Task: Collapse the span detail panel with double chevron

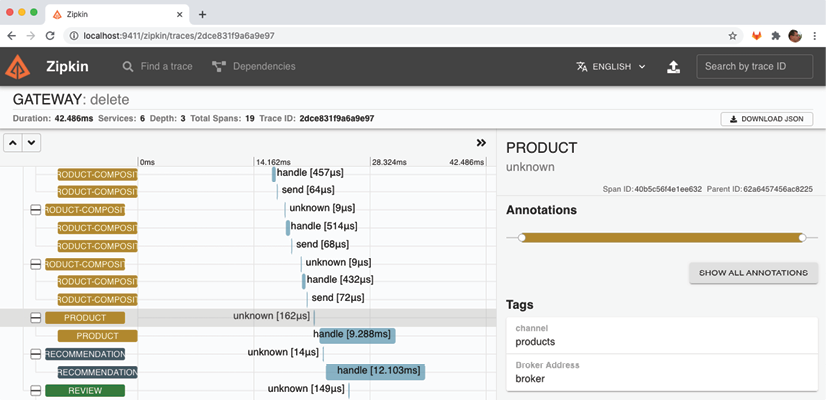Action: 481,142
